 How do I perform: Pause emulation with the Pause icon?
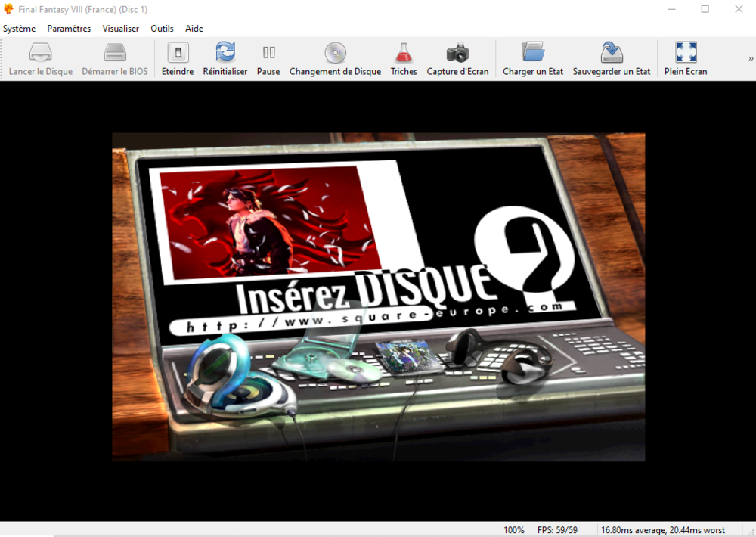(x=268, y=52)
